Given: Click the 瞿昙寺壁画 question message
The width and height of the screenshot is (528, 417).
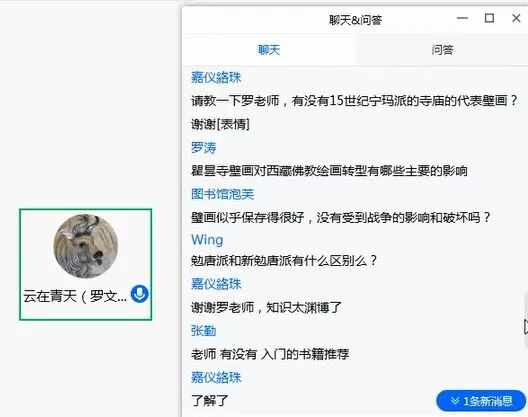Looking at the screenshot, I should 329,171.
